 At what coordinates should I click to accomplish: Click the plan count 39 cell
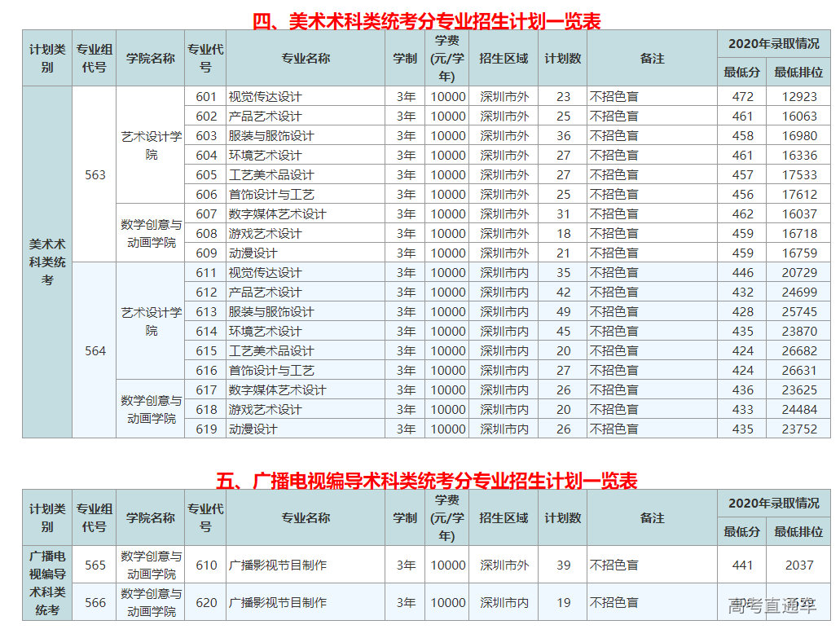click(563, 565)
